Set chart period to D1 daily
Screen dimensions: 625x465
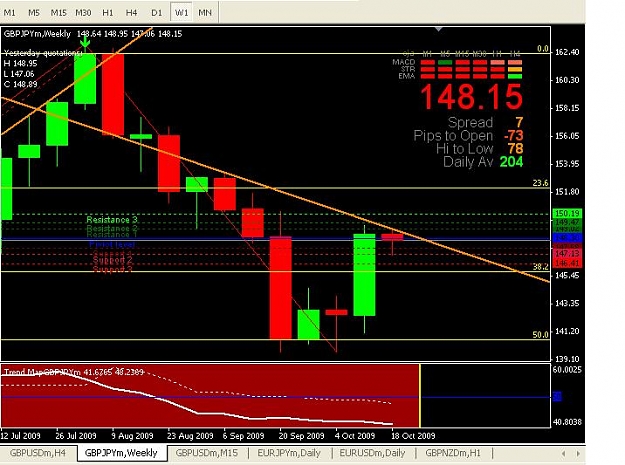point(157,12)
